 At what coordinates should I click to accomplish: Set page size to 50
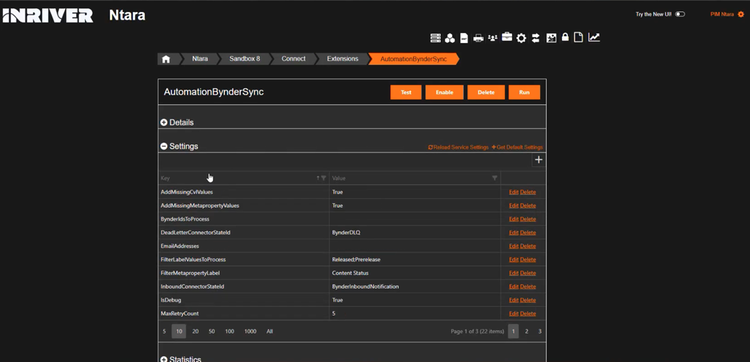pos(211,331)
